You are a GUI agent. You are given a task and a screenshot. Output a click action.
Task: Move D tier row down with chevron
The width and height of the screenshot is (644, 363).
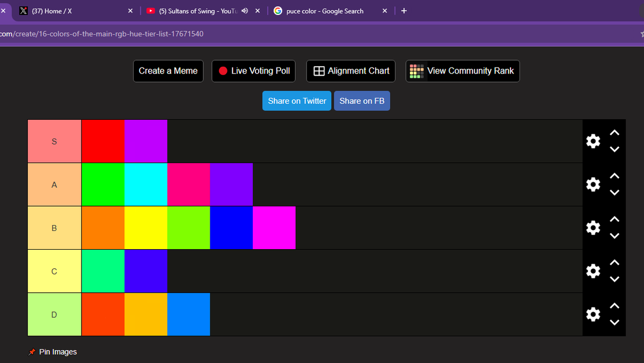615,323
